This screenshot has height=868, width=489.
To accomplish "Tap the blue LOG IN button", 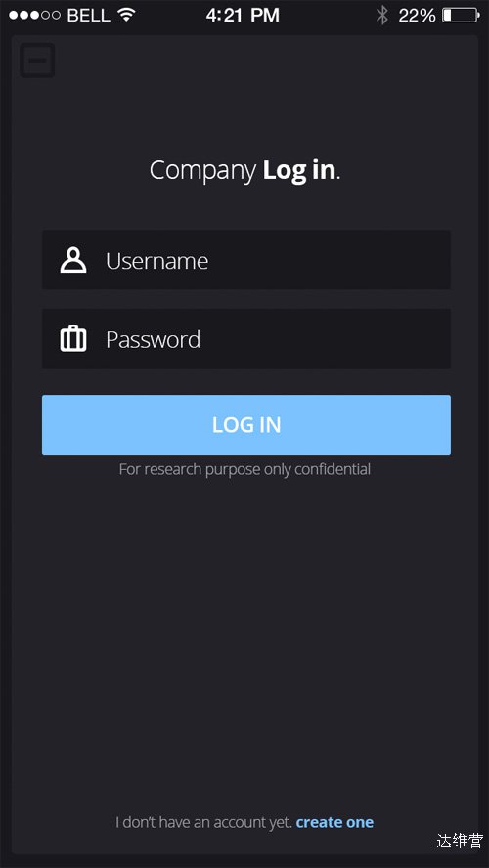I will tap(246, 424).
